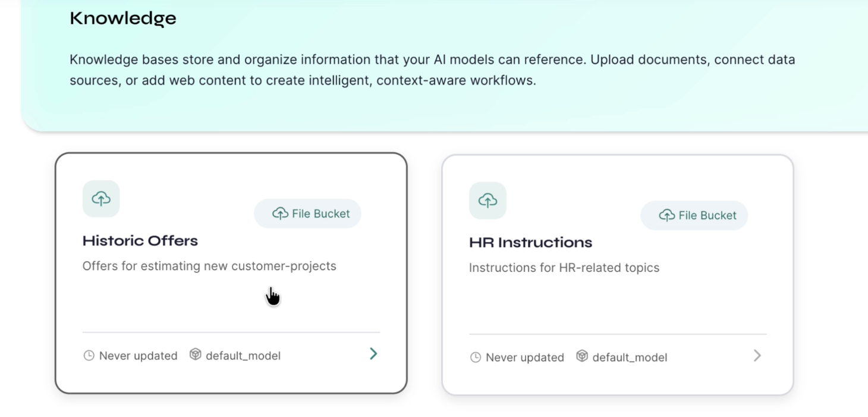This screenshot has width=868, height=417.
Task: Click the cloud upload icon on Historic Offers card
Action: (100, 199)
